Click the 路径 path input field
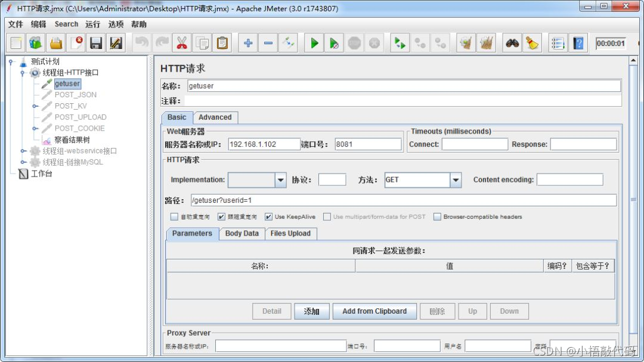Screen dimensions: 644x362 pos(404,200)
